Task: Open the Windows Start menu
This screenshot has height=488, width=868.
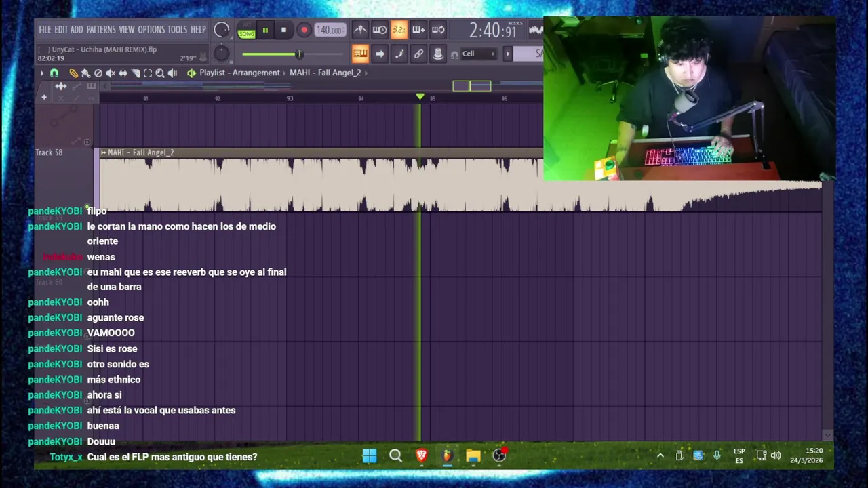Action: pyautogui.click(x=370, y=456)
